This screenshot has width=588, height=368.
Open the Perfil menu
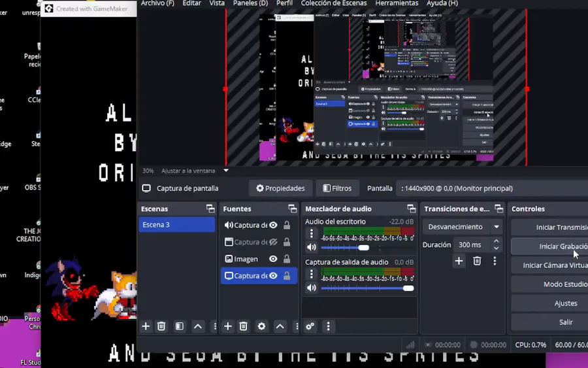point(284,3)
